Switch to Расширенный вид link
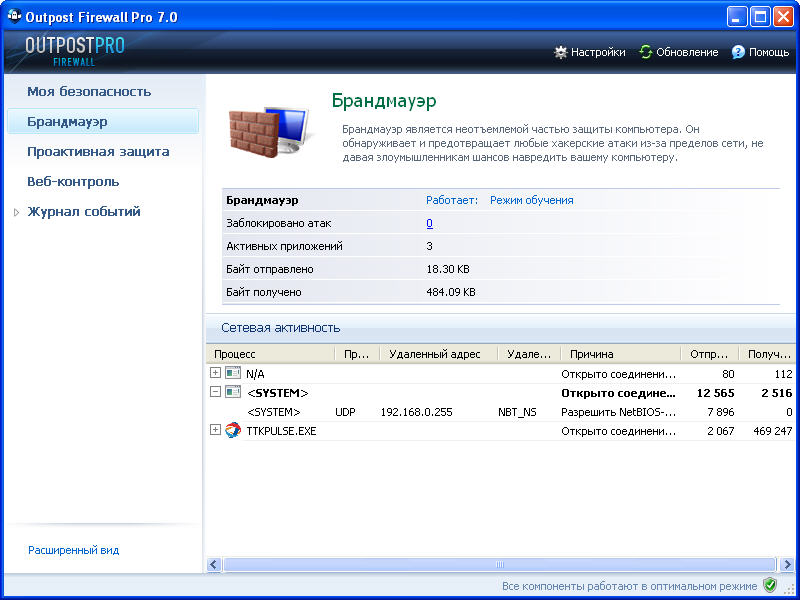The width and height of the screenshot is (800, 600). coord(73,551)
